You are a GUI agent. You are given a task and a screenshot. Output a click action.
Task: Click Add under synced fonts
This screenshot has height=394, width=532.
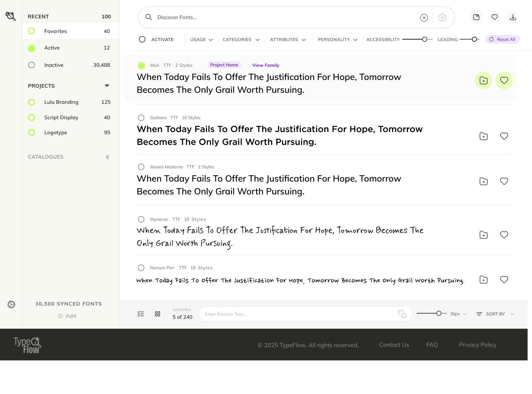click(67, 316)
